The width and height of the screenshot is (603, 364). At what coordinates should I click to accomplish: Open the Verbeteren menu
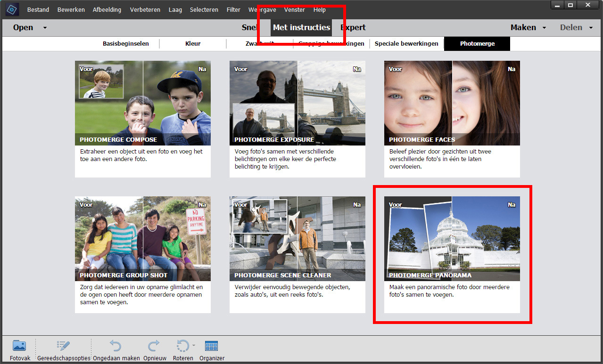(145, 10)
